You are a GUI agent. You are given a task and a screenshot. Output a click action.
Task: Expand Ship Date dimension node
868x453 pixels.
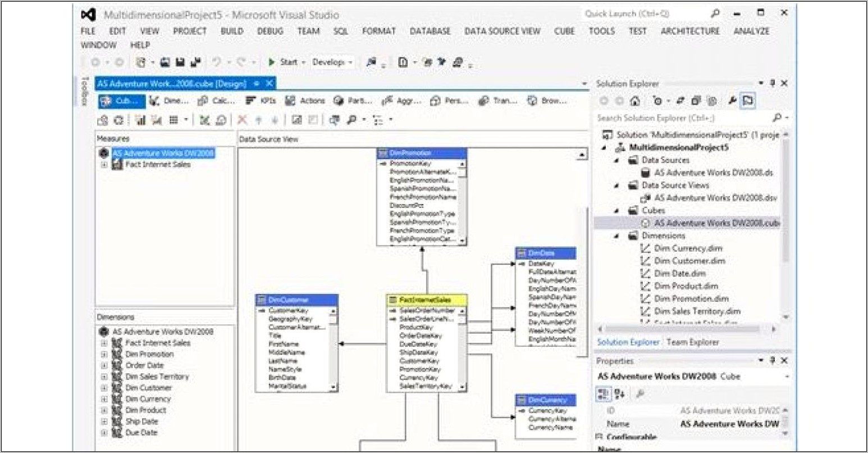104,422
